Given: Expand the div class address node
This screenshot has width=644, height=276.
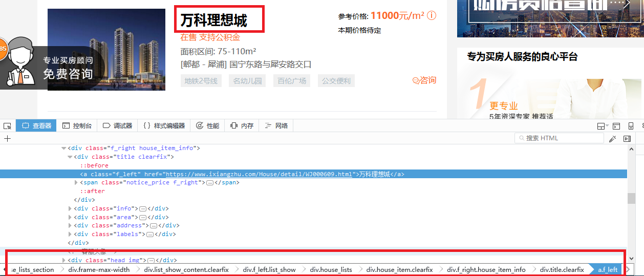Looking at the screenshot, I should 70,225.
